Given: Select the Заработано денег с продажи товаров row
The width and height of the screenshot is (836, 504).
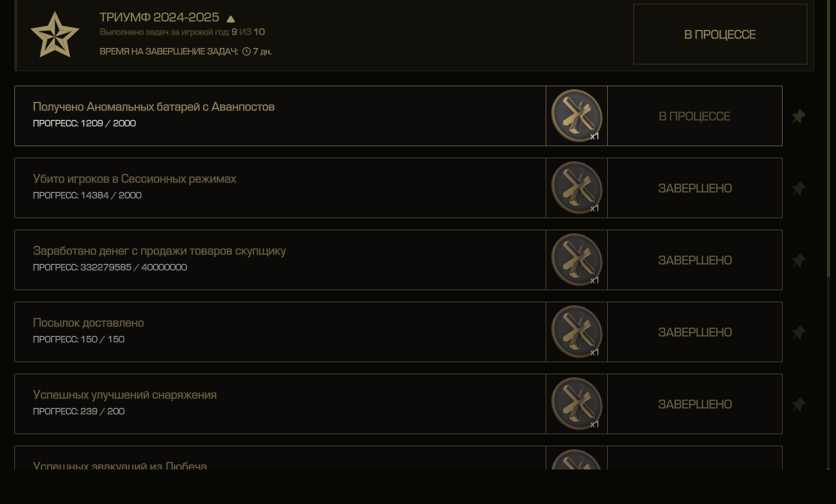Looking at the screenshot, I should (398, 260).
